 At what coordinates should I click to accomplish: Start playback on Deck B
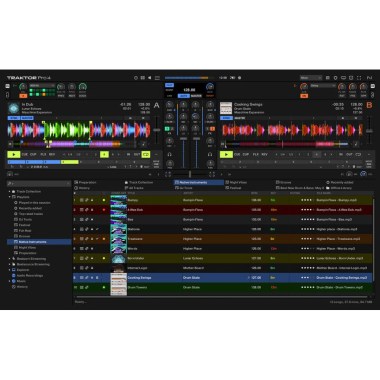coord(226,154)
